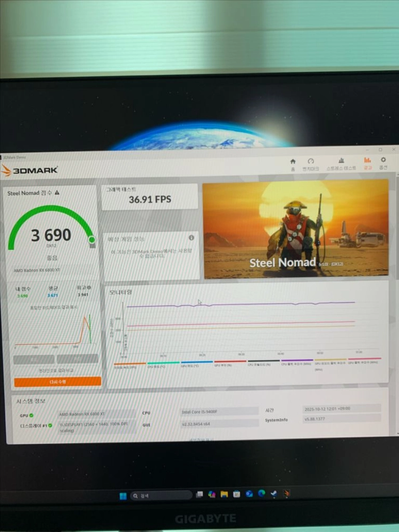This screenshot has width=399, height=532.
Task: Toggle the blue GPU temperature legend line
Action: (x=197, y=362)
